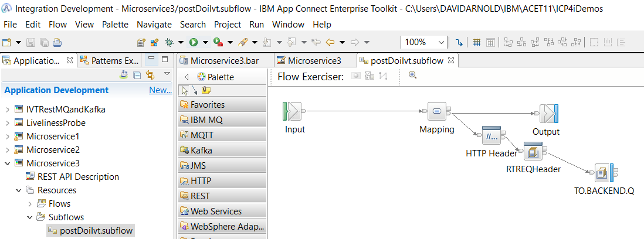Open the Kafka palette drawer
Screen dimensions: 644x239
(x=223, y=151)
